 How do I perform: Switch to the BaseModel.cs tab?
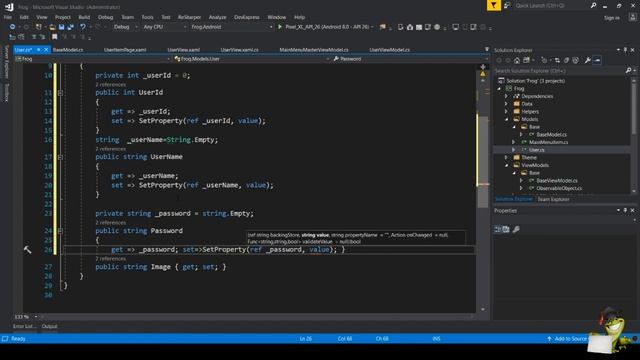tap(68, 50)
